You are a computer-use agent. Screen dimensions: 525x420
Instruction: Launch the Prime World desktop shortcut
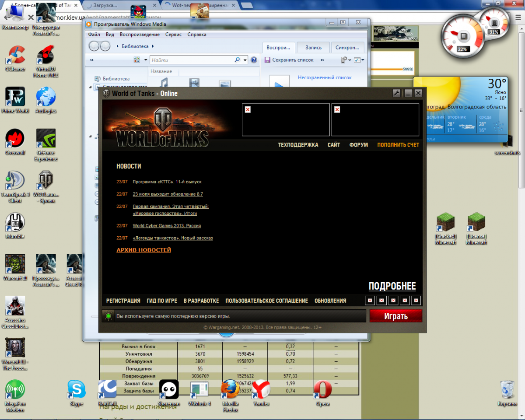[15, 100]
